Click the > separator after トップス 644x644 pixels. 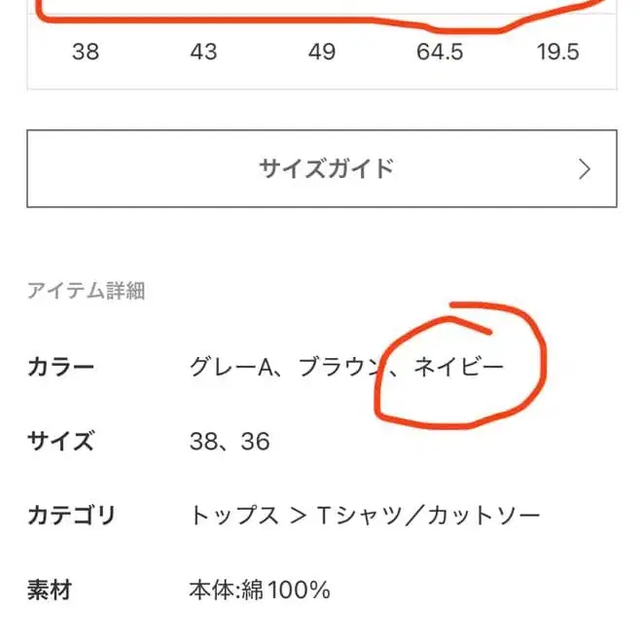click(x=299, y=516)
